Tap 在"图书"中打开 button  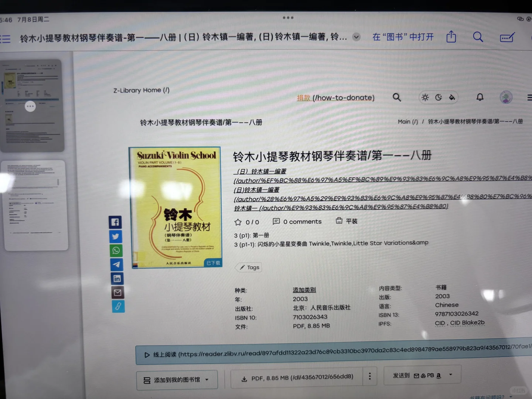tap(403, 37)
